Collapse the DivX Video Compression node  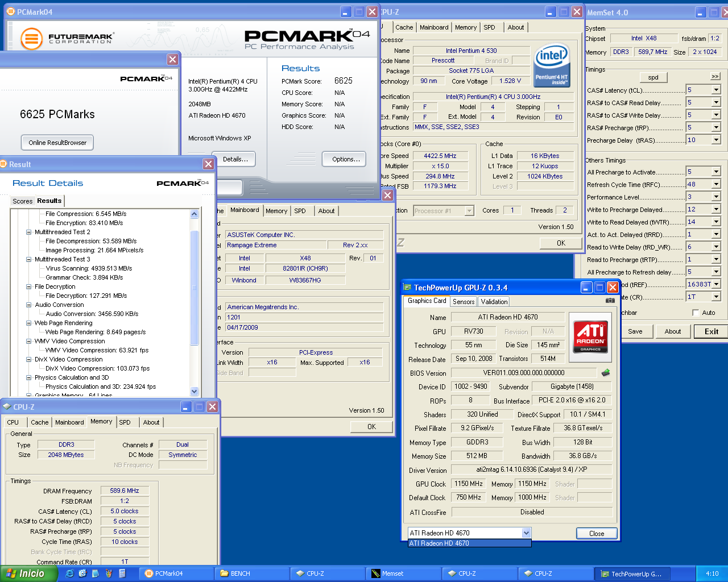[29, 359]
